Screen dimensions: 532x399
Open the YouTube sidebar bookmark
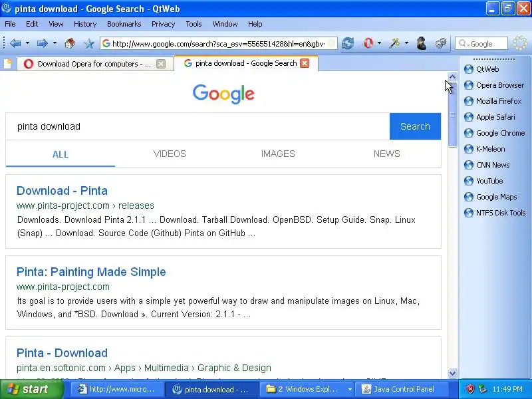click(483, 181)
